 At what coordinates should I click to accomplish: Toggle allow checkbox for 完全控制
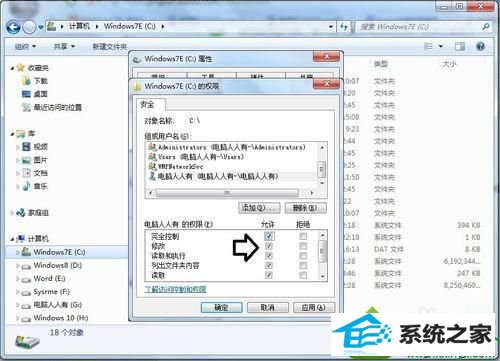[x=269, y=236]
